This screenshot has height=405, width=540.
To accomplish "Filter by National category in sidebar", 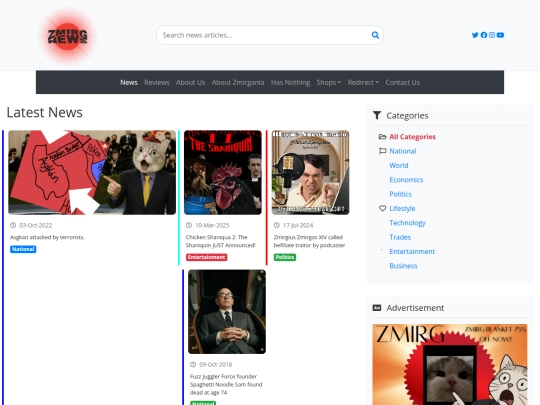I will [x=403, y=151].
